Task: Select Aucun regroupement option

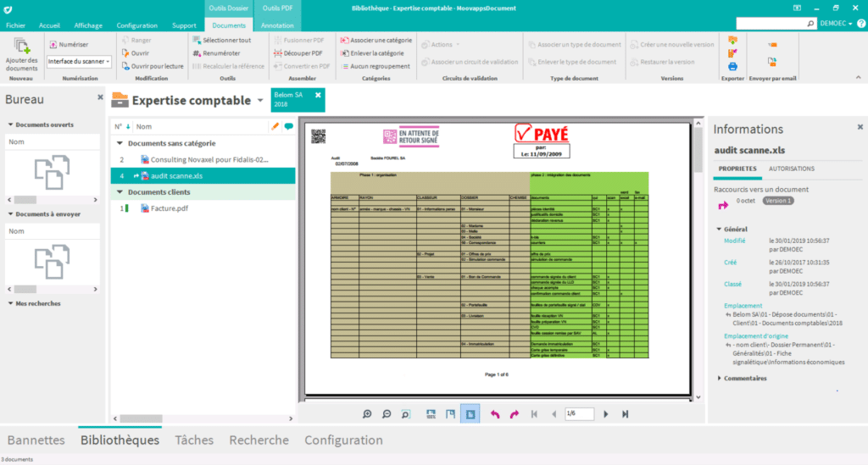Action: 376,66
